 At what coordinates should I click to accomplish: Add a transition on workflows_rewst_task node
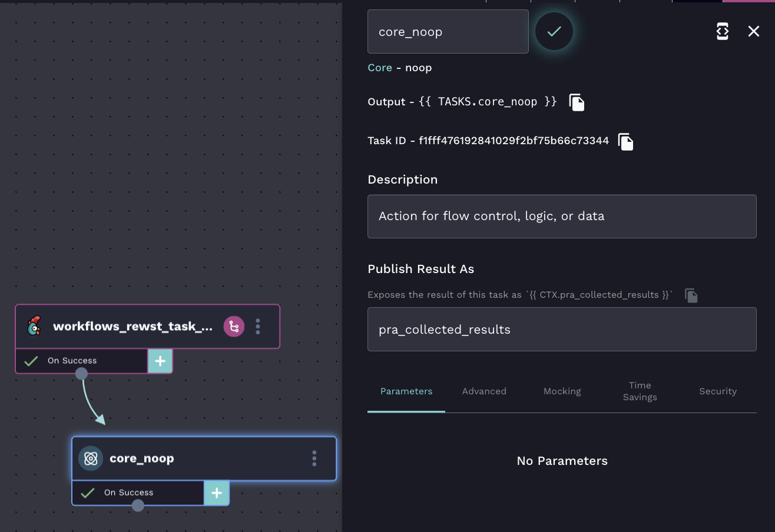coord(160,361)
